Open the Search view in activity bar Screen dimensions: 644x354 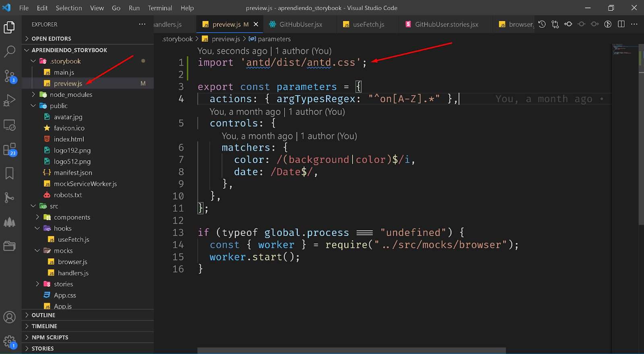pos(9,51)
